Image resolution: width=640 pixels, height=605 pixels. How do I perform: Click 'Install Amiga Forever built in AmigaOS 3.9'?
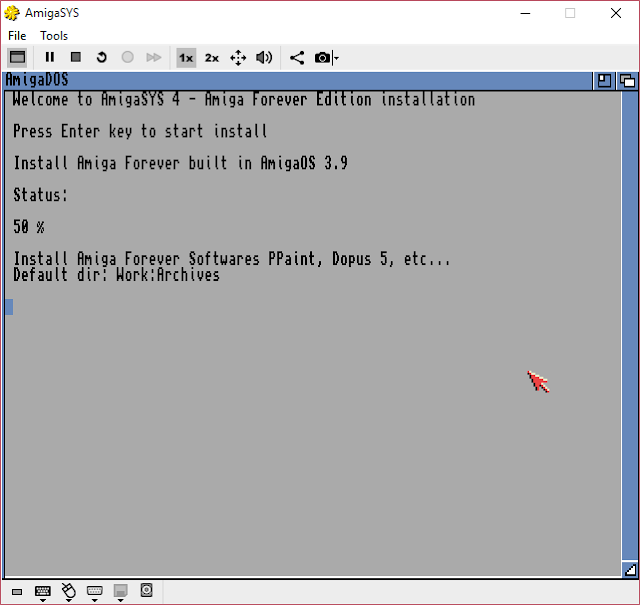(x=180, y=163)
